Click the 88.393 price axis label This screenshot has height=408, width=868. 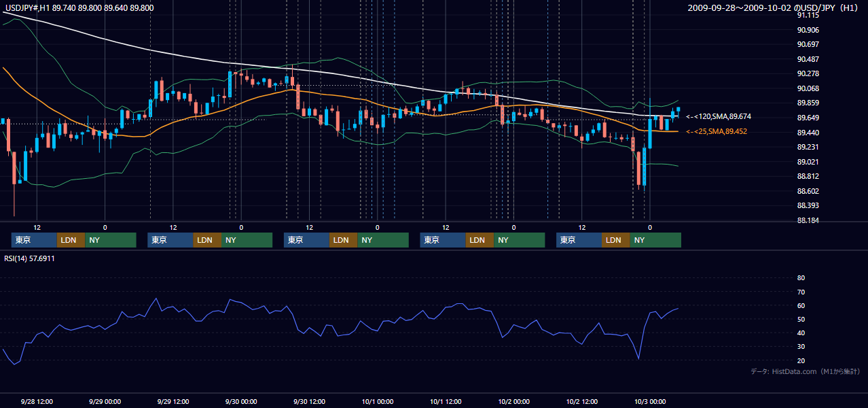click(808, 205)
